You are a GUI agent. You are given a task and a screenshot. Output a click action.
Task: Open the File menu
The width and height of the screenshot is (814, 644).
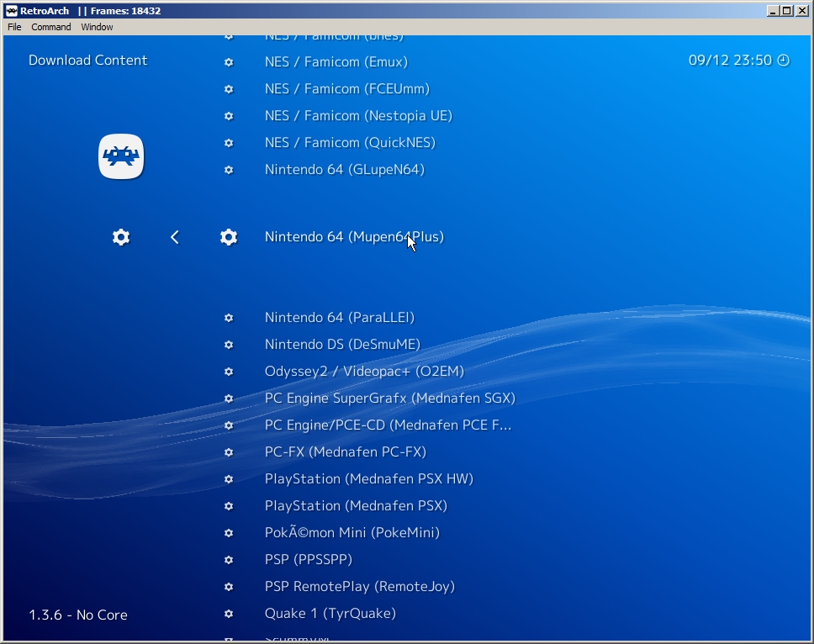14,27
